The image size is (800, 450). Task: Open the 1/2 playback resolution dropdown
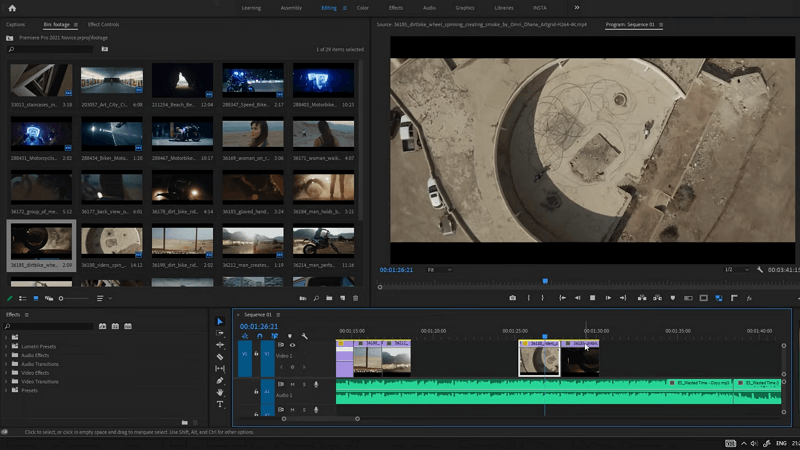(737, 269)
